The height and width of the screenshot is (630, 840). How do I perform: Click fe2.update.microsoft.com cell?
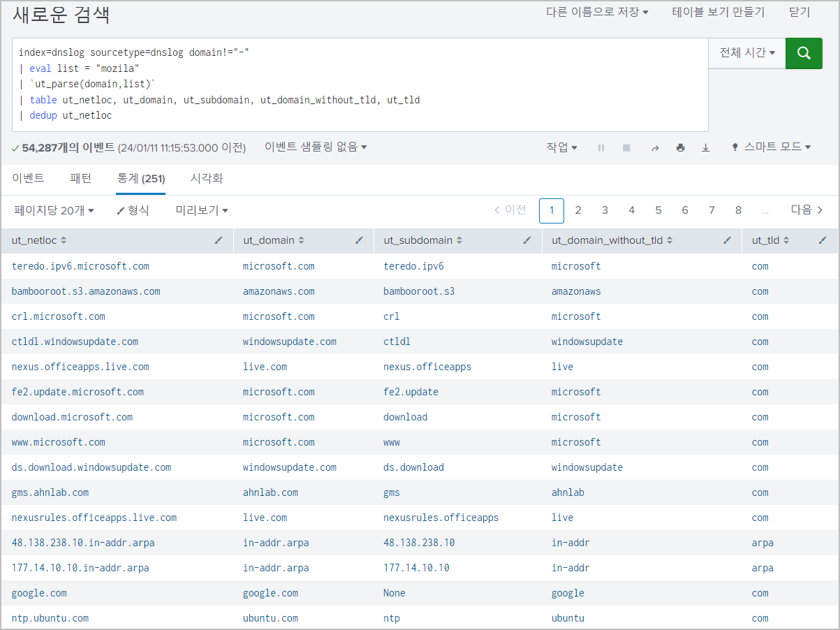[x=78, y=392]
